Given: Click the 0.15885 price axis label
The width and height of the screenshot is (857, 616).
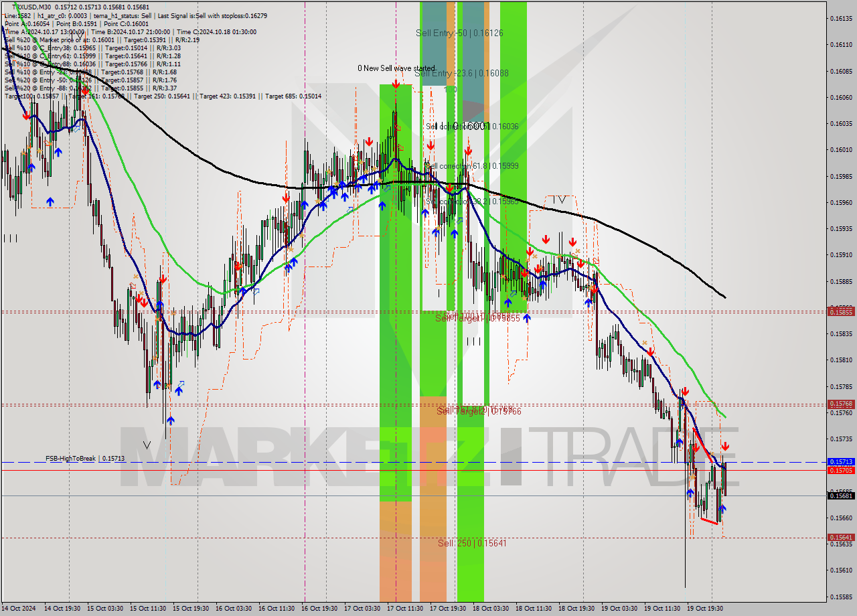Looking at the screenshot, I should coord(841,281).
